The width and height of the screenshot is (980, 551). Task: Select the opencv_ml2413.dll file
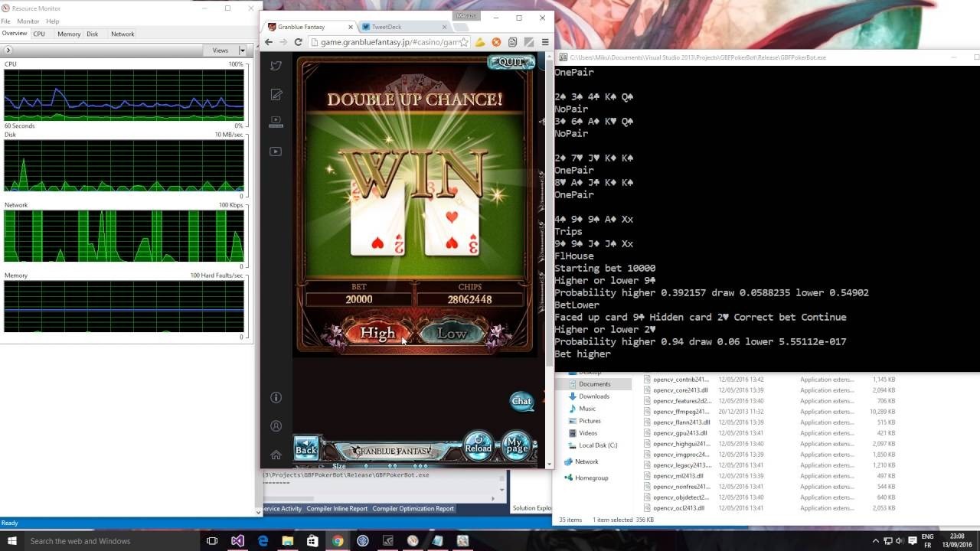click(678, 476)
